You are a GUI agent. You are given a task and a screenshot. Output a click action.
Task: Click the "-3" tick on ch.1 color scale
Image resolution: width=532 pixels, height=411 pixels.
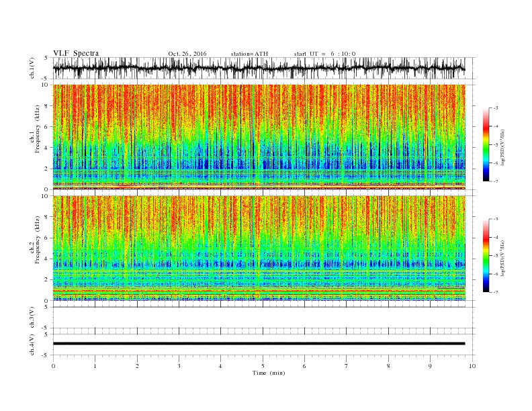(495, 108)
